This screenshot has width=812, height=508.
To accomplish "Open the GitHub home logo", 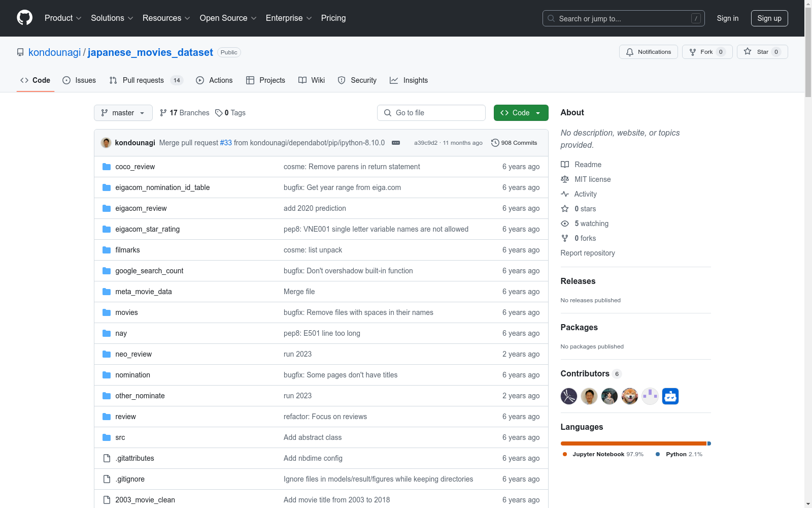I will point(24,18).
